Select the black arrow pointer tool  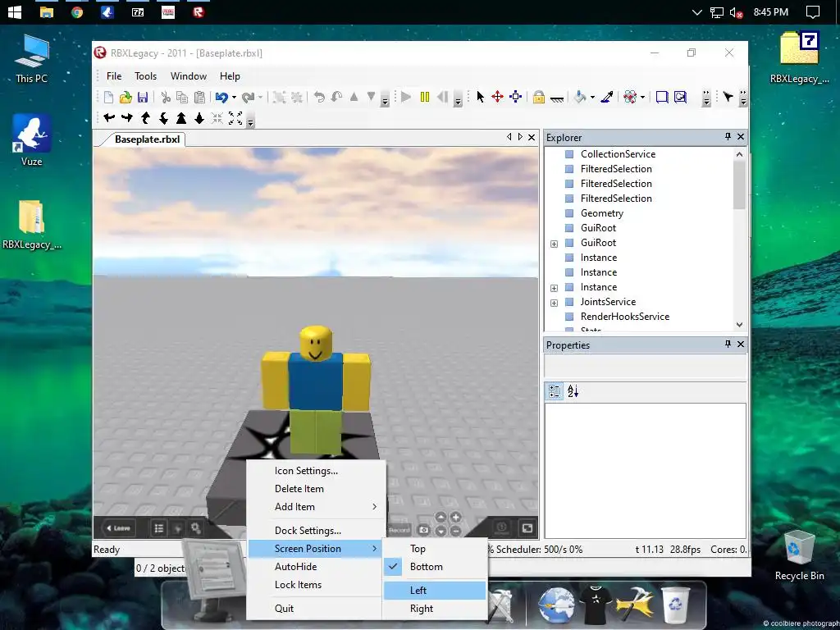click(480, 97)
